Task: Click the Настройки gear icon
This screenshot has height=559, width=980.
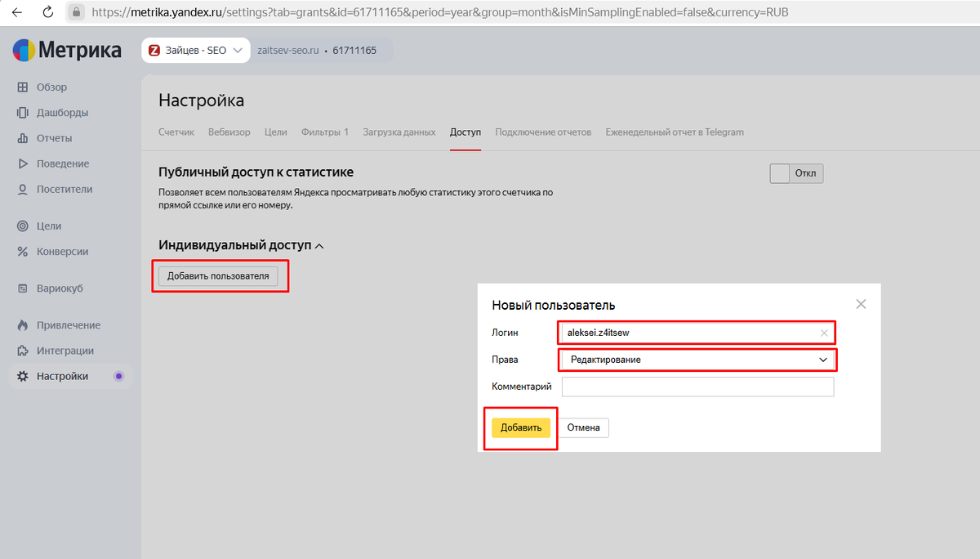Action: [x=23, y=377]
